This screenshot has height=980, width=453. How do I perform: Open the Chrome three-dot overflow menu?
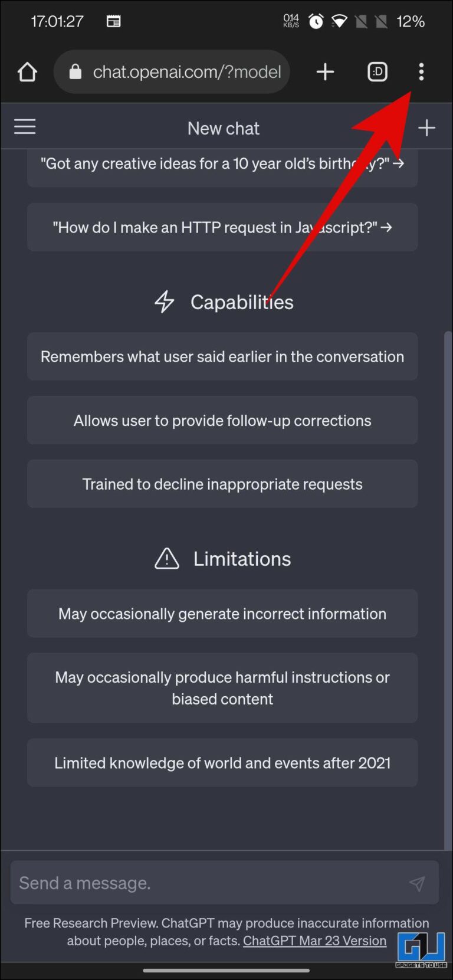coord(421,72)
